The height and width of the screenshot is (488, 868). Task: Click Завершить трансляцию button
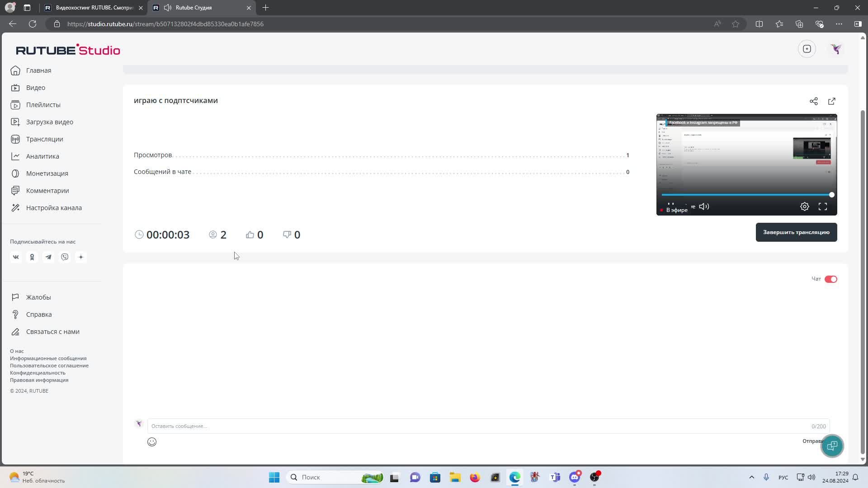[x=796, y=232]
